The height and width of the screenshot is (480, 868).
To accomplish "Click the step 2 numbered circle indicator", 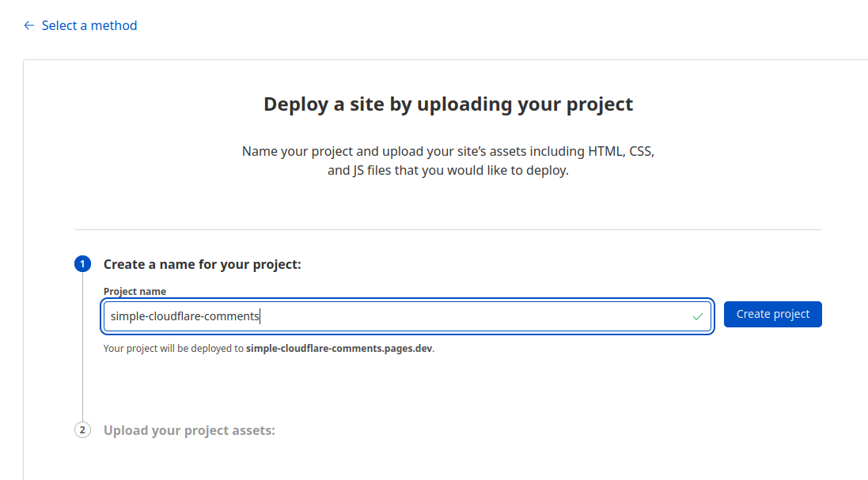I will click(x=82, y=429).
